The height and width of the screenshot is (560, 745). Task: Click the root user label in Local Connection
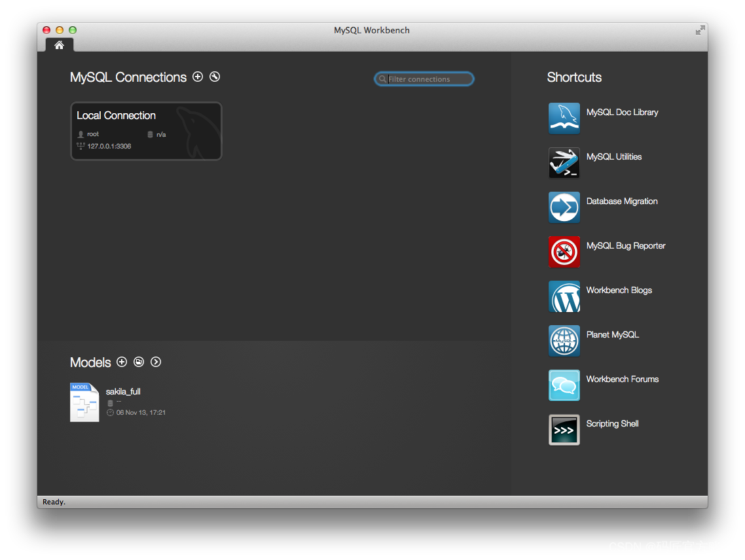(93, 134)
